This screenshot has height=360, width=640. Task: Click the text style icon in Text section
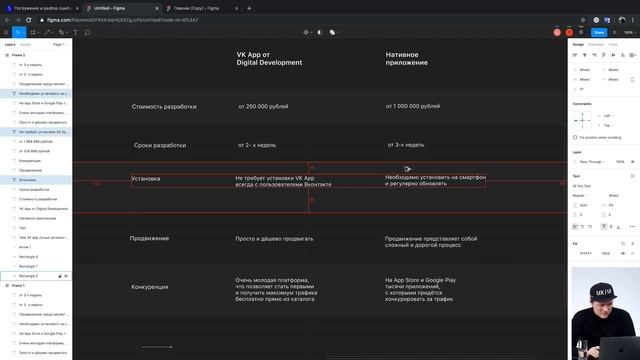pos(633,176)
